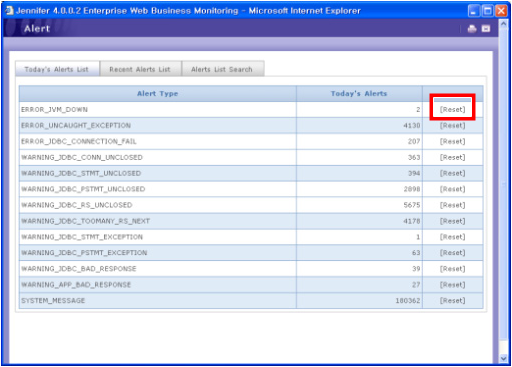The image size is (512, 367).
Task: Click the Today's Alerts column header
Action: point(359,94)
